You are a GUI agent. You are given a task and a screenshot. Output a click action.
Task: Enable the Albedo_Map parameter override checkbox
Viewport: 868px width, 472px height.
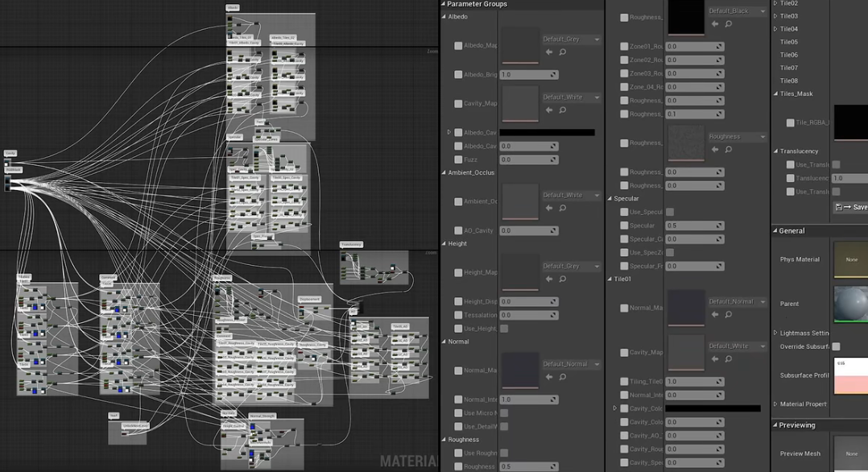point(458,46)
